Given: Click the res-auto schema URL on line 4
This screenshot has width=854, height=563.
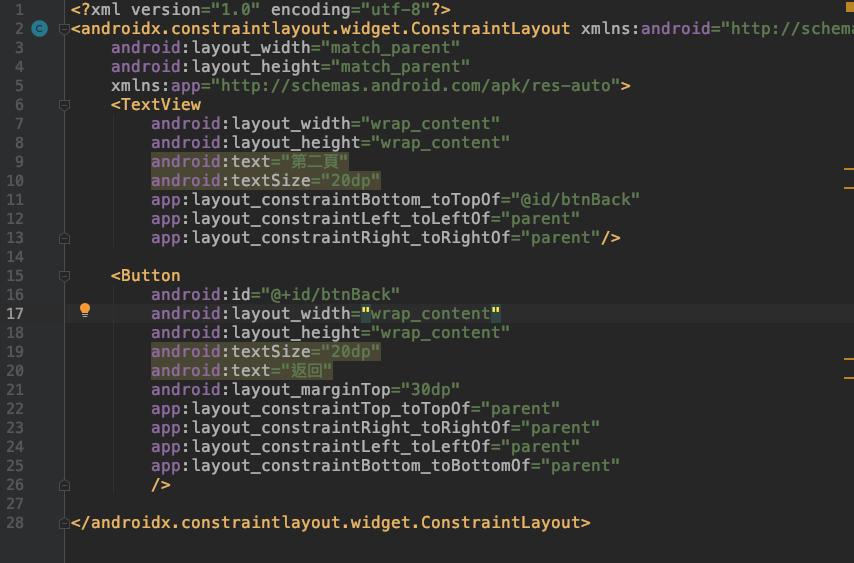Looking at the screenshot, I should point(415,85).
